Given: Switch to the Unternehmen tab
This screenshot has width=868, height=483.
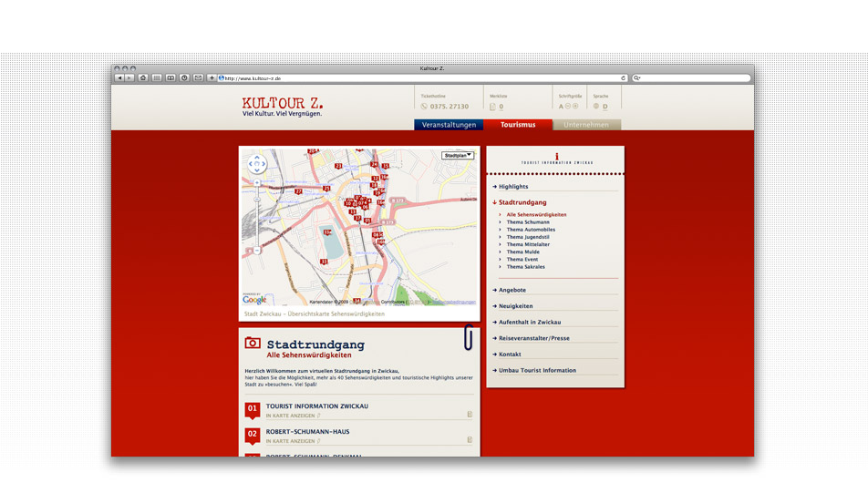Looking at the screenshot, I should [586, 125].
